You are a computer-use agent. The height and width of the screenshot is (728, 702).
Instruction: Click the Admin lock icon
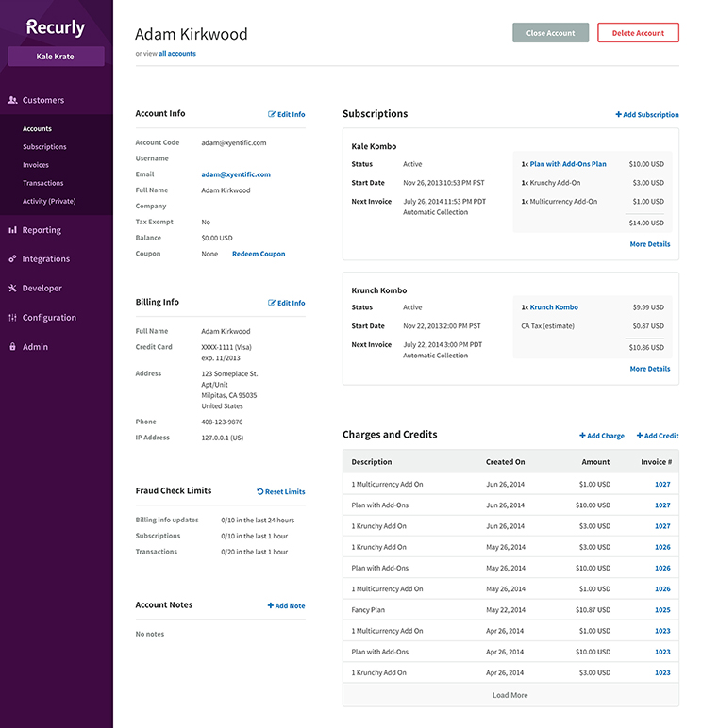(13, 347)
